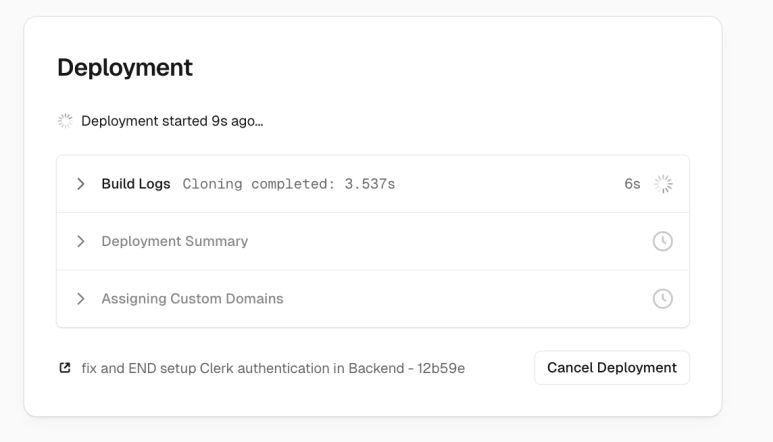Click the Deployment Summary clock icon
This screenshot has height=442, width=773.
point(663,241)
